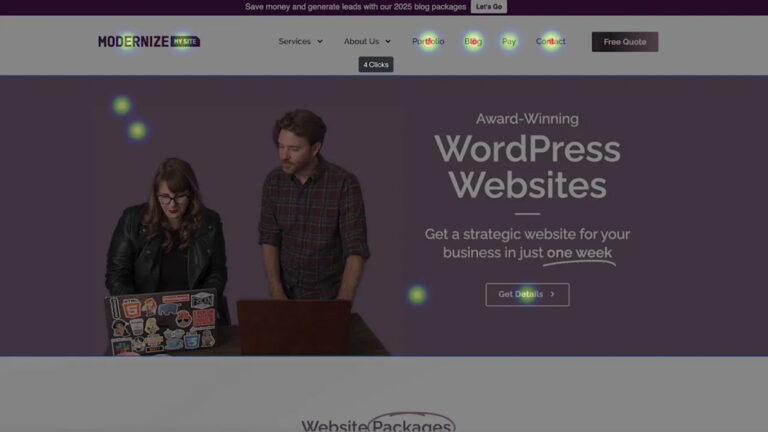Select Contact in the navigation bar
The image size is (768, 432).
(550, 41)
